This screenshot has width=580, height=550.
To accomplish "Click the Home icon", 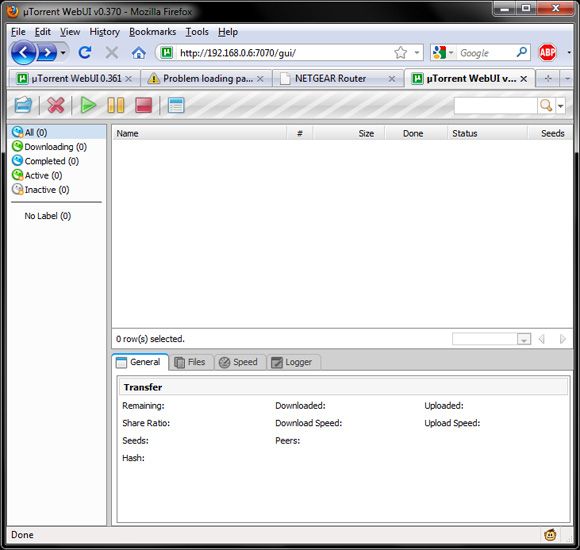I will [x=139, y=53].
